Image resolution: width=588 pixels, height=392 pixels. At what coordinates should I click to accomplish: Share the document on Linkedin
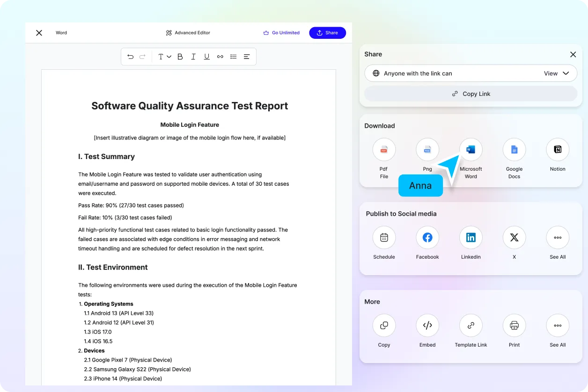[470, 237]
